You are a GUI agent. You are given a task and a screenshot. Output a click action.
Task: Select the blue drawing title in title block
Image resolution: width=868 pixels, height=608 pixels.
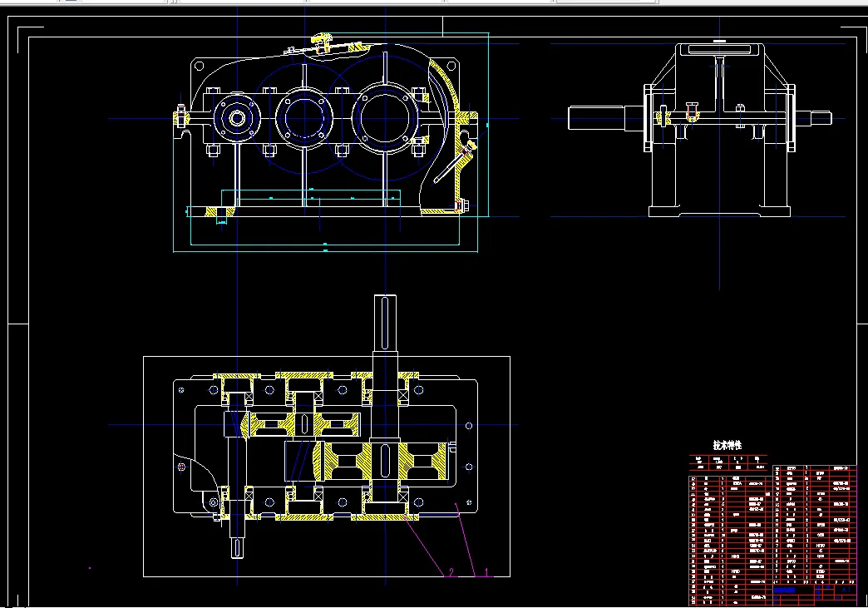point(784,591)
